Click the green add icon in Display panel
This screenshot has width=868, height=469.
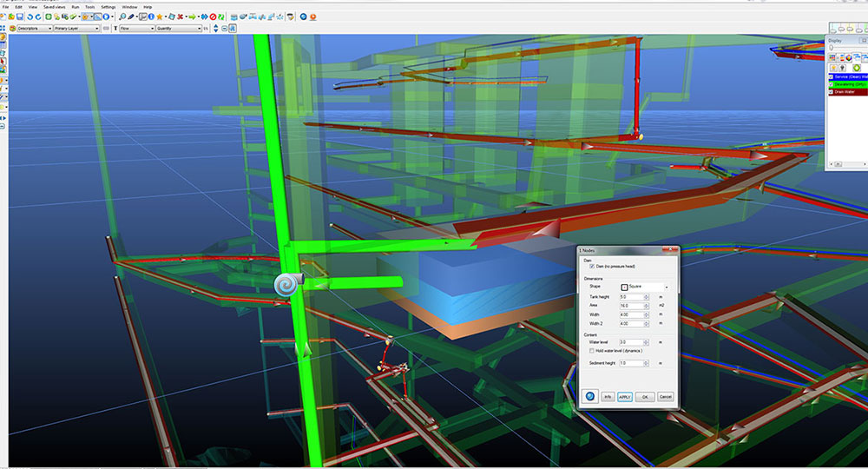click(x=857, y=68)
